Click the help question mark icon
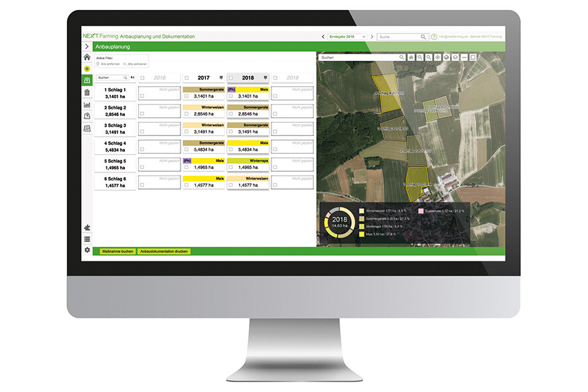This screenshot has width=588, height=392. pos(434,37)
